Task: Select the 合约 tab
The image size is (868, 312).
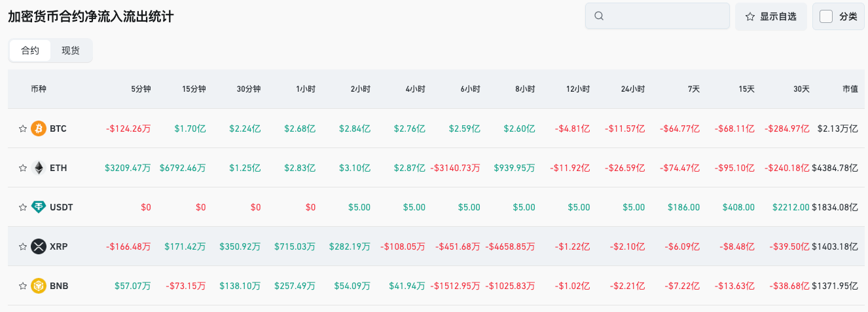Action: [30, 50]
